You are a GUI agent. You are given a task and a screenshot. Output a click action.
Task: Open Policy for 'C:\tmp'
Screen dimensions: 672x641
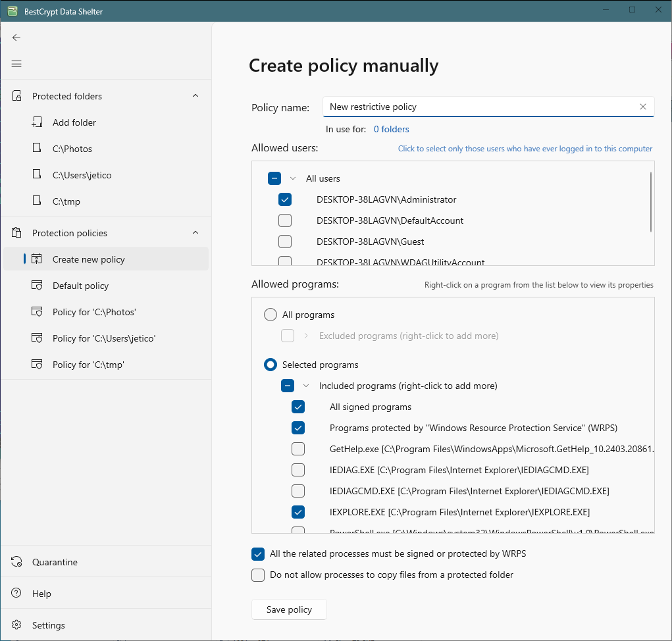pyautogui.click(x=106, y=364)
